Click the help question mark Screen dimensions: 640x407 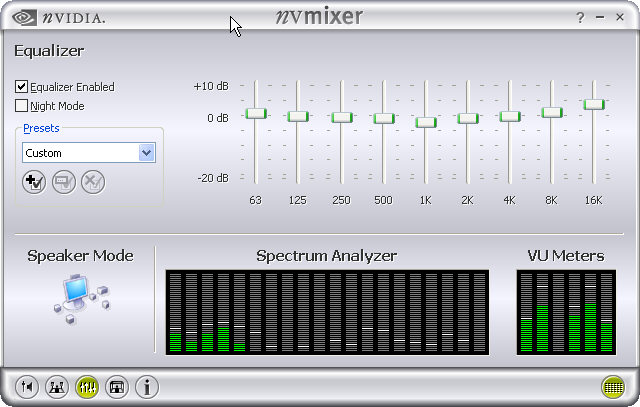click(x=580, y=18)
